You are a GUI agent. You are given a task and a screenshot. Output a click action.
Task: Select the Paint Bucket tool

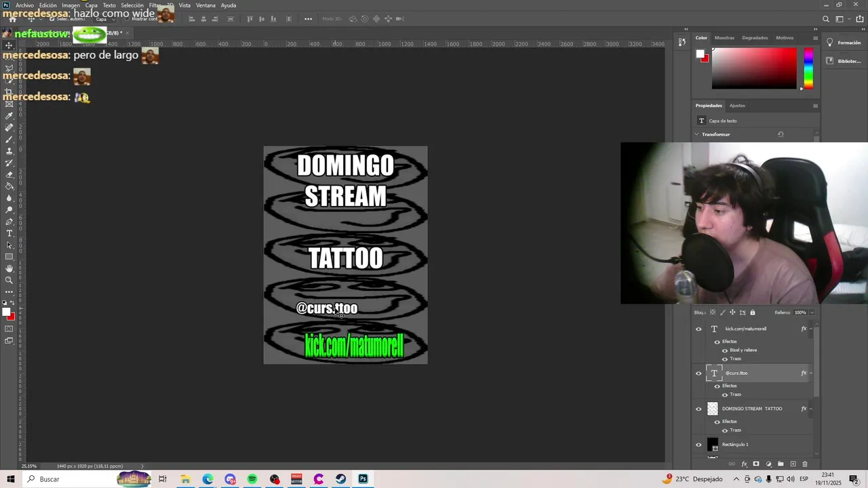[x=9, y=186]
